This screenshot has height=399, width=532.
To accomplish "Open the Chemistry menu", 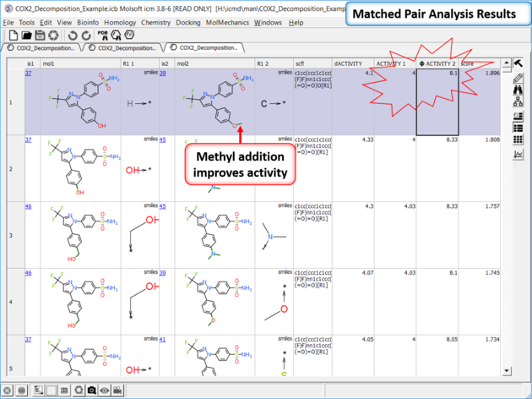I will click(155, 22).
